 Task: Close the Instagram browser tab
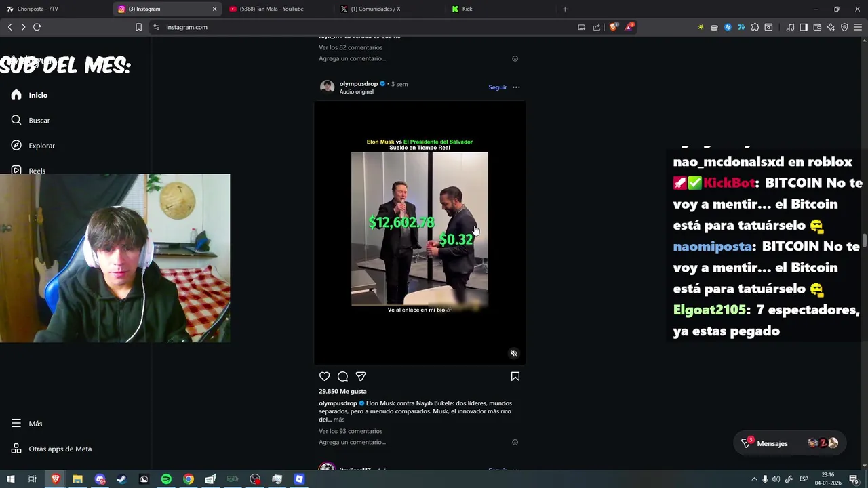coord(214,9)
